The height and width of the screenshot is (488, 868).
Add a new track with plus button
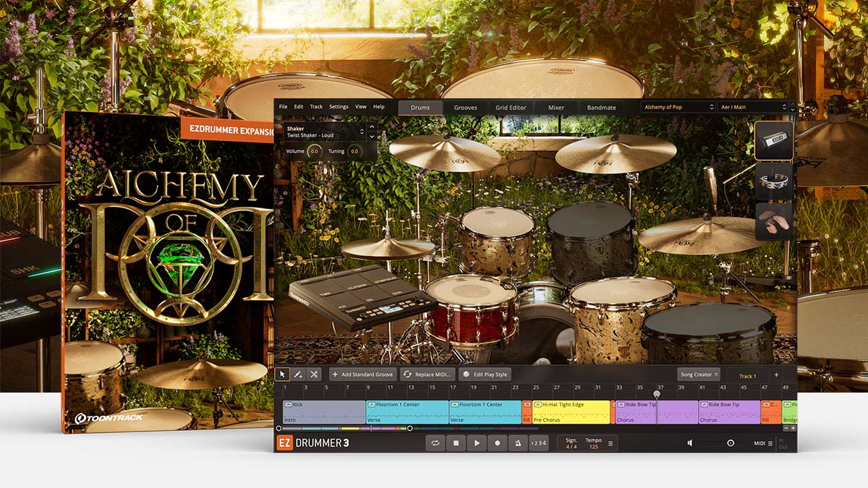point(776,374)
